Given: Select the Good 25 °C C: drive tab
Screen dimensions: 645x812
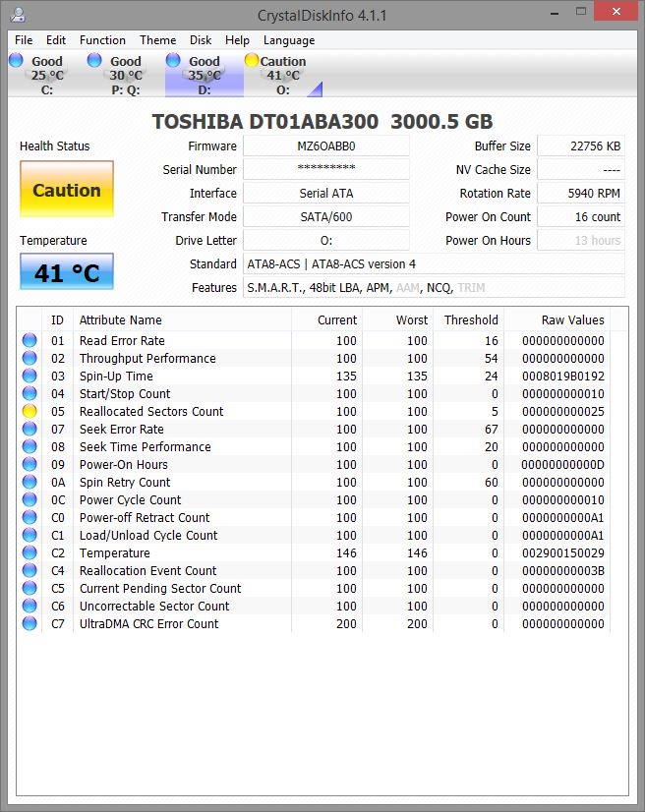Looking at the screenshot, I should tap(46, 75).
